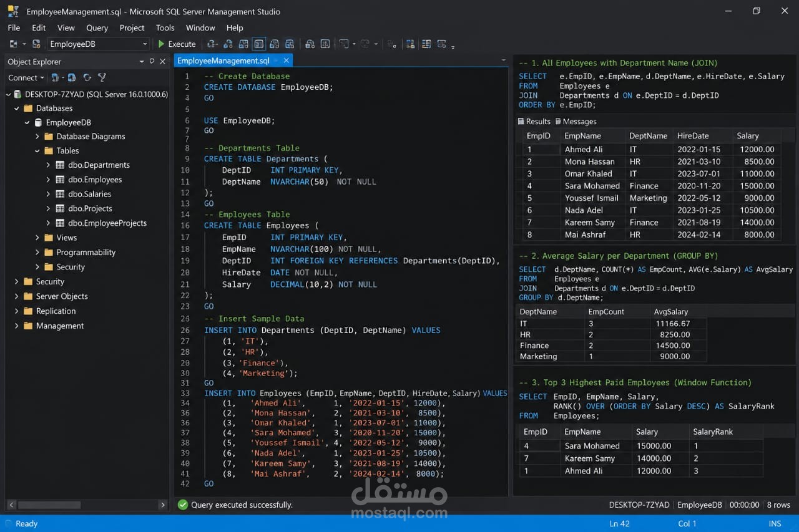Image resolution: width=799 pixels, height=532 pixels.
Task: Expand the Server Objects node
Action: [x=17, y=296]
